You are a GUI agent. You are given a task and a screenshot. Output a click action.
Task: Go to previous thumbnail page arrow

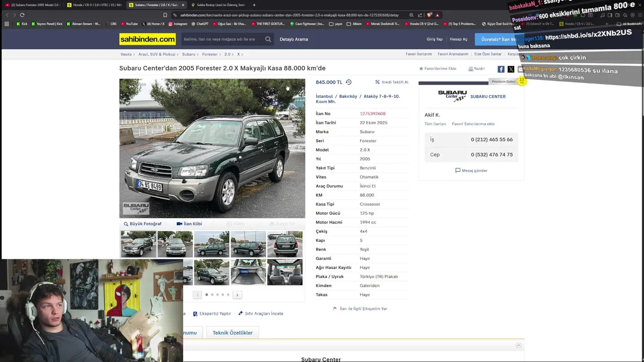coord(197,295)
